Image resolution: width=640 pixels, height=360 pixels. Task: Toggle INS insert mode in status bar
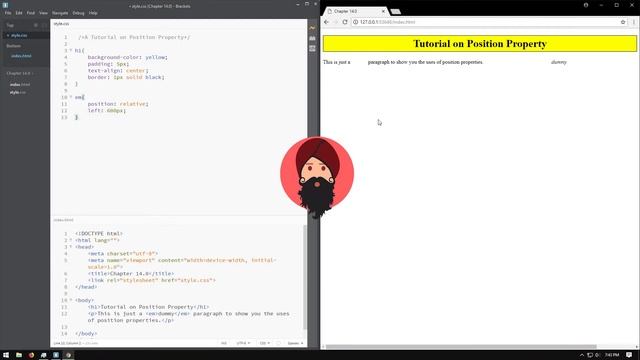tap(224, 343)
